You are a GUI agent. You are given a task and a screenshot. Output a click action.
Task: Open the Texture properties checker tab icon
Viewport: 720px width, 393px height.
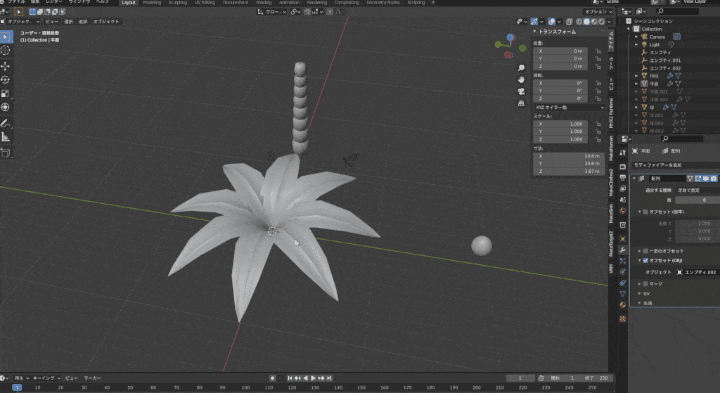coord(623,319)
